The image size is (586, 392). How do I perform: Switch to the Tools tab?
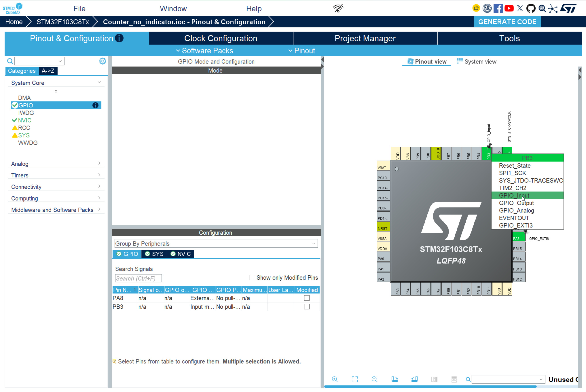[x=510, y=38]
